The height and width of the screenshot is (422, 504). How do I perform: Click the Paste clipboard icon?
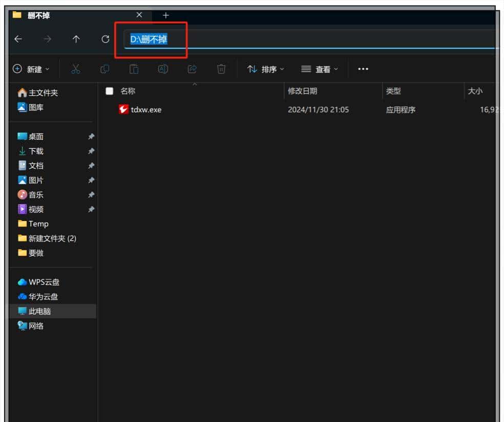coord(134,69)
